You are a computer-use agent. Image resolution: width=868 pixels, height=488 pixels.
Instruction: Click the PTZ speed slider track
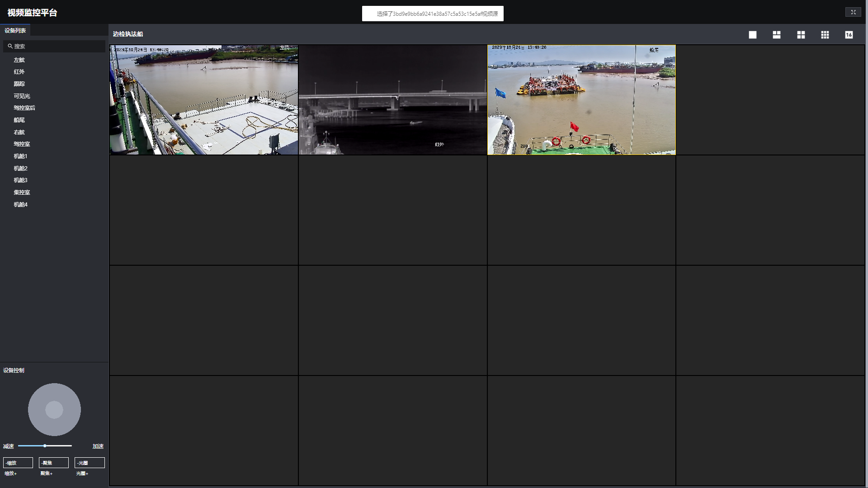tap(59, 446)
